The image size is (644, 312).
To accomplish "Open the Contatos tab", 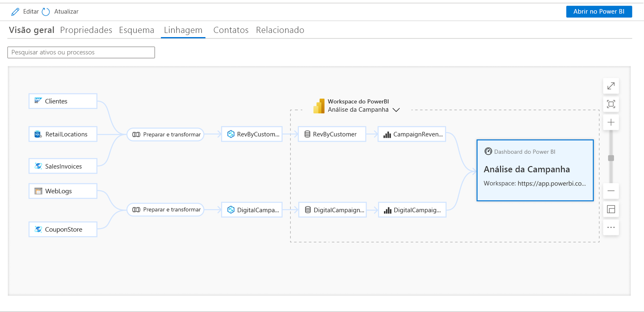I will click(x=231, y=30).
